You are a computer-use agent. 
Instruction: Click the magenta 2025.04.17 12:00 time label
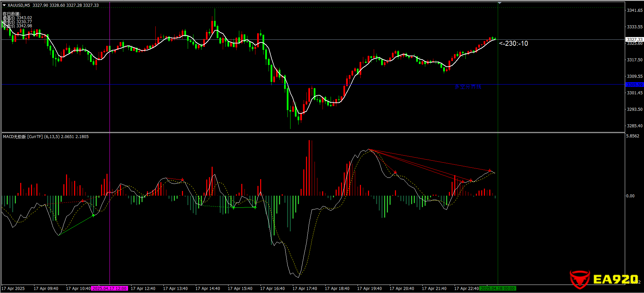click(110, 289)
